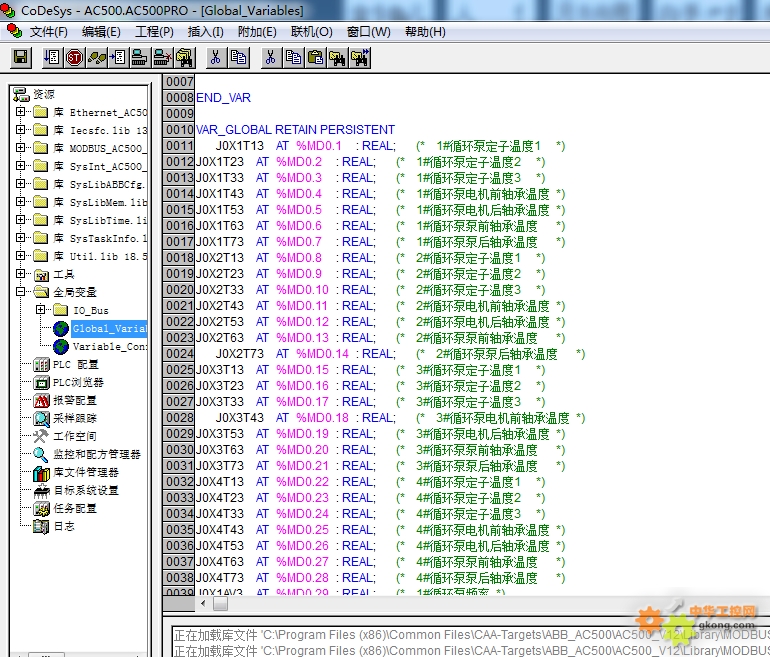Expand the IO_Bus folder node
This screenshot has width=770, height=657.
point(40,309)
